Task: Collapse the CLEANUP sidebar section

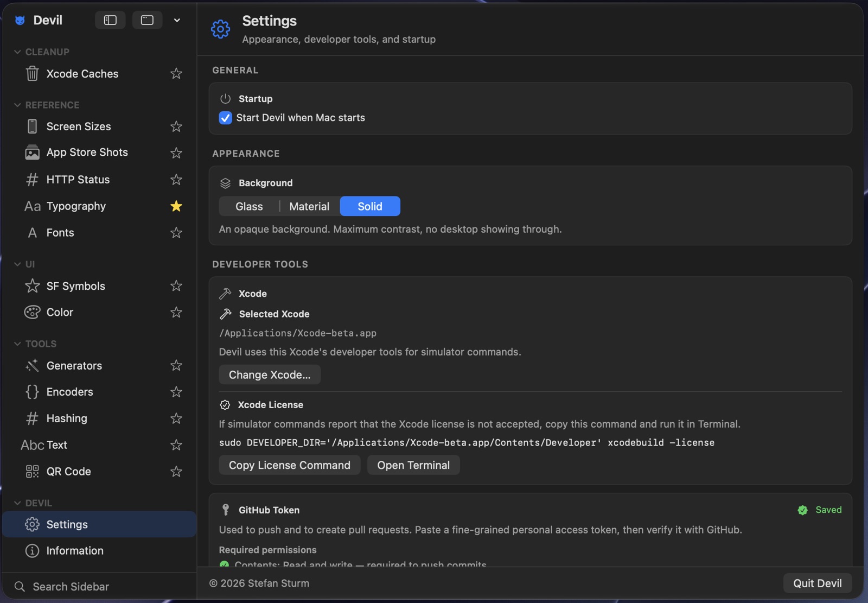Action: [x=17, y=52]
